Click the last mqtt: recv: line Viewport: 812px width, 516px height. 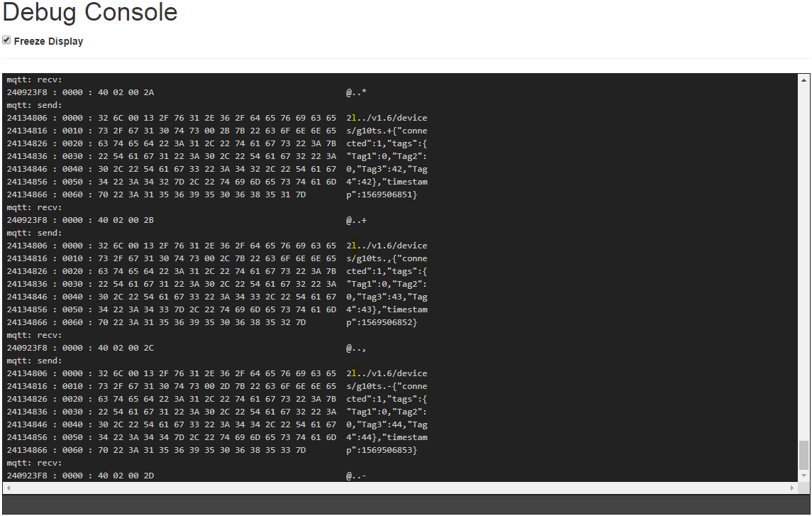(34, 463)
